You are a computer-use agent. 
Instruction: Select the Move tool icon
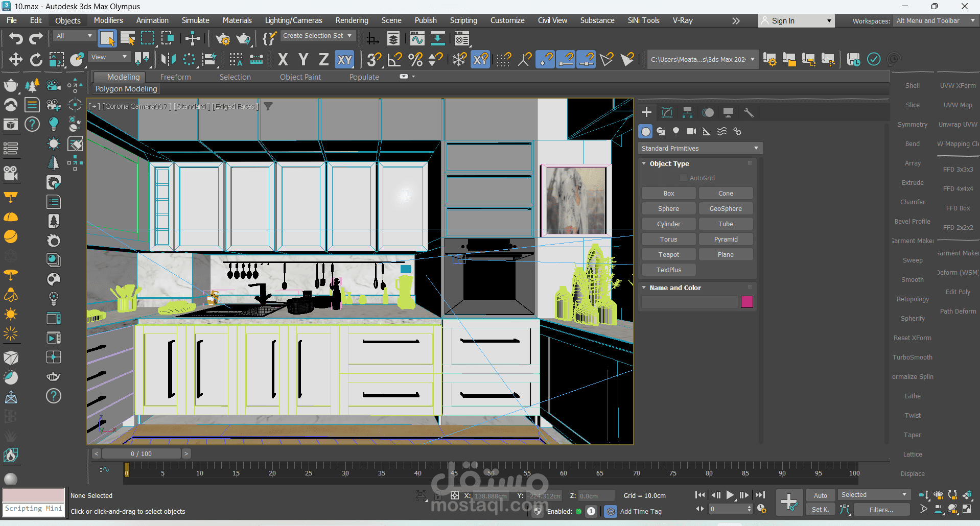[15, 60]
